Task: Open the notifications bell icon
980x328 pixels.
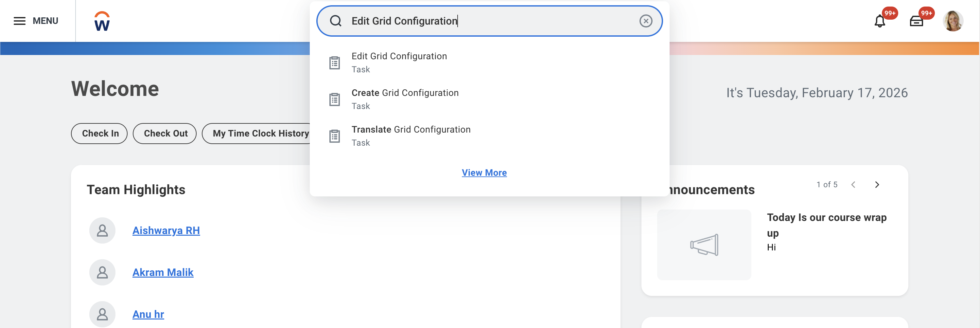Action: [x=880, y=21]
